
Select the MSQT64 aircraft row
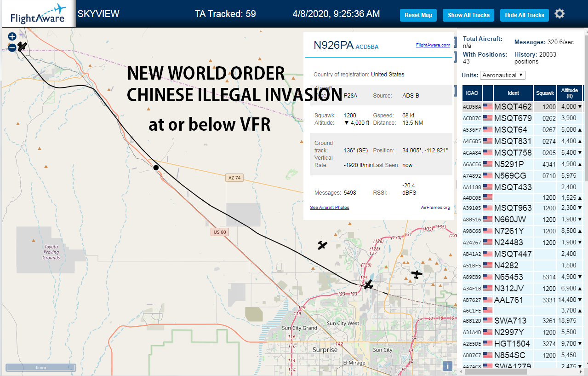[523, 130]
